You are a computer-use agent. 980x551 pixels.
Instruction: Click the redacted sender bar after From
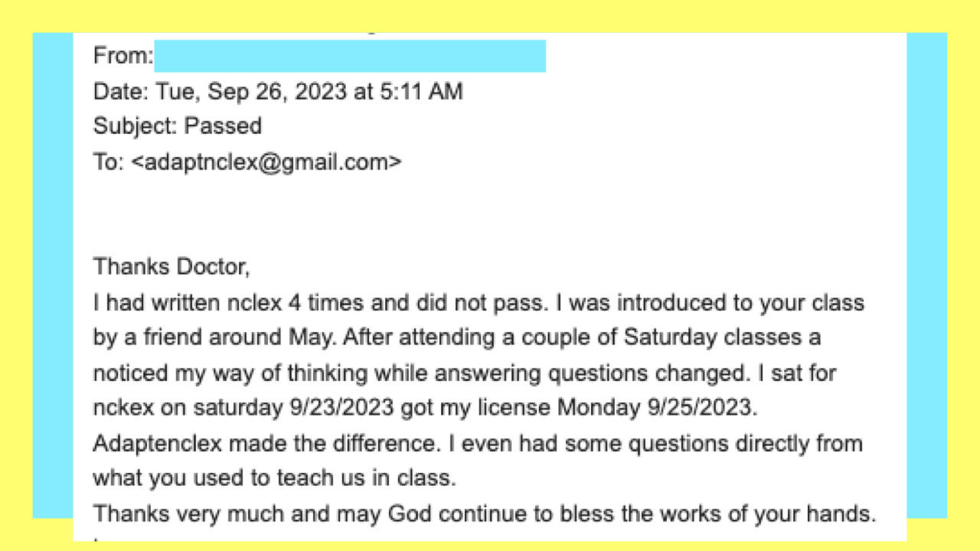[350, 57]
